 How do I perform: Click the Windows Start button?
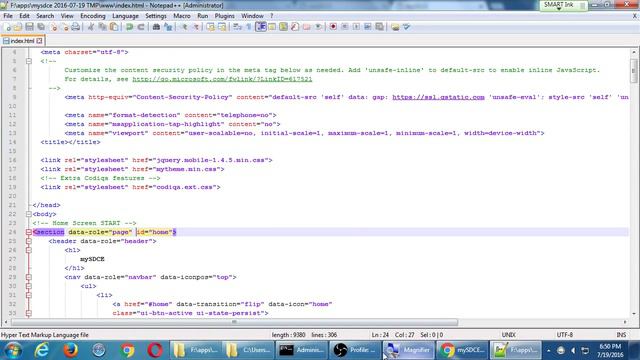[12, 350]
